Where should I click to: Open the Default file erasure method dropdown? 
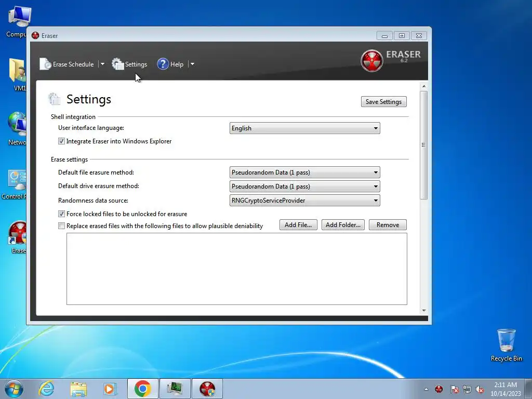pyautogui.click(x=304, y=172)
